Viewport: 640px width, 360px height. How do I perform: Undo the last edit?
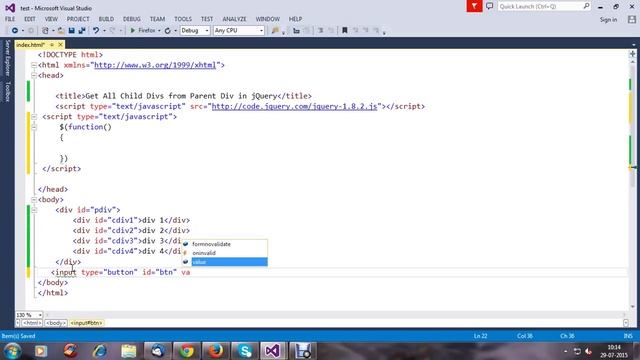click(x=96, y=31)
